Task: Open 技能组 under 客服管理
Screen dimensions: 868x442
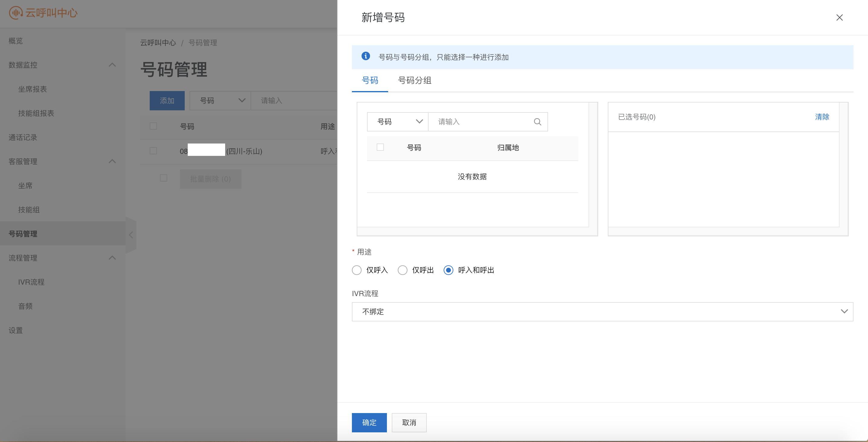Action: click(29, 210)
